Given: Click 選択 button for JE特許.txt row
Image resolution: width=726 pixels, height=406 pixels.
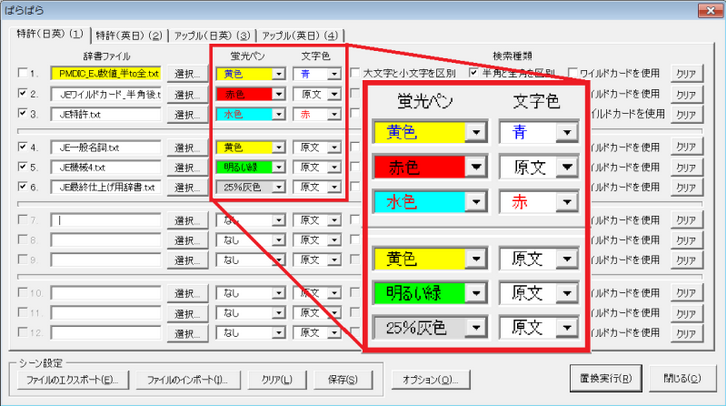Looking at the screenshot, I should tap(186, 114).
